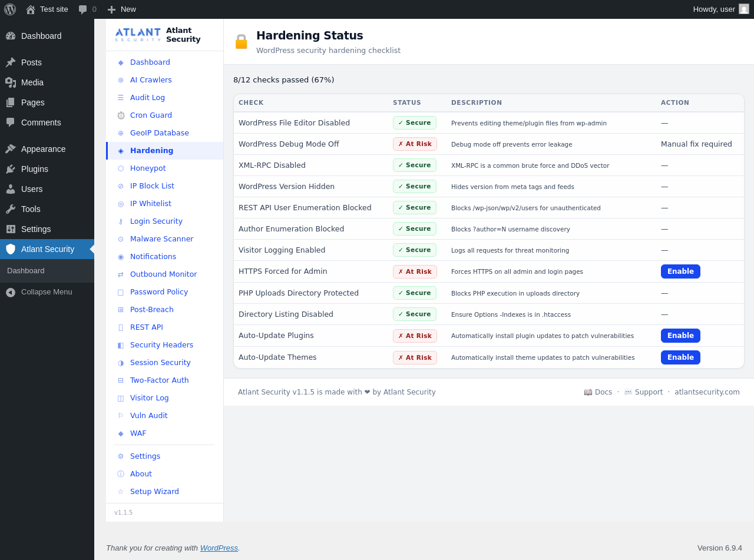Click the Comments icon in sidebar
This screenshot has height=560, width=754.
click(11, 122)
